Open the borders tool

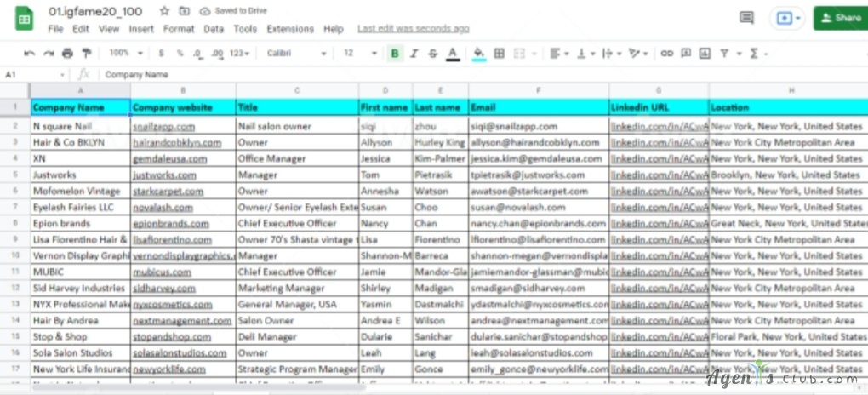pos(500,53)
